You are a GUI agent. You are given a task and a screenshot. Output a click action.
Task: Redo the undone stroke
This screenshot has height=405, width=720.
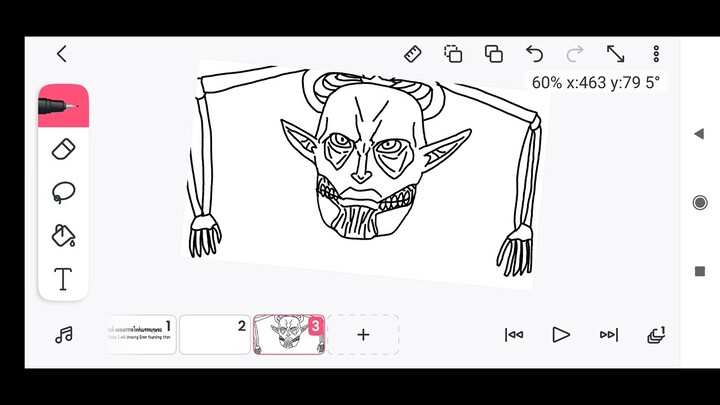[575, 54]
